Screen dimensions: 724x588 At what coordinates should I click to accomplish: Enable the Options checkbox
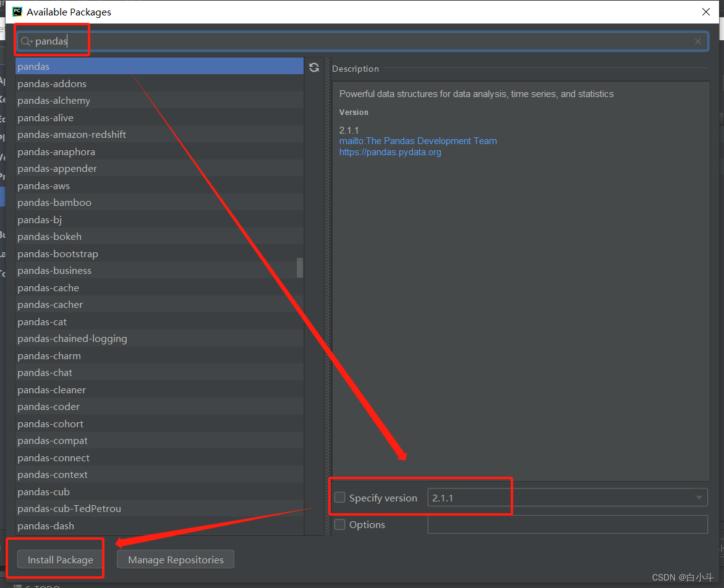pyautogui.click(x=340, y=525)
